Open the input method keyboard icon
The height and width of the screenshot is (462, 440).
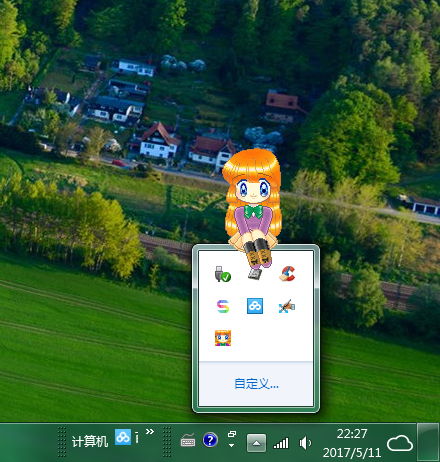tap(188, 440)
